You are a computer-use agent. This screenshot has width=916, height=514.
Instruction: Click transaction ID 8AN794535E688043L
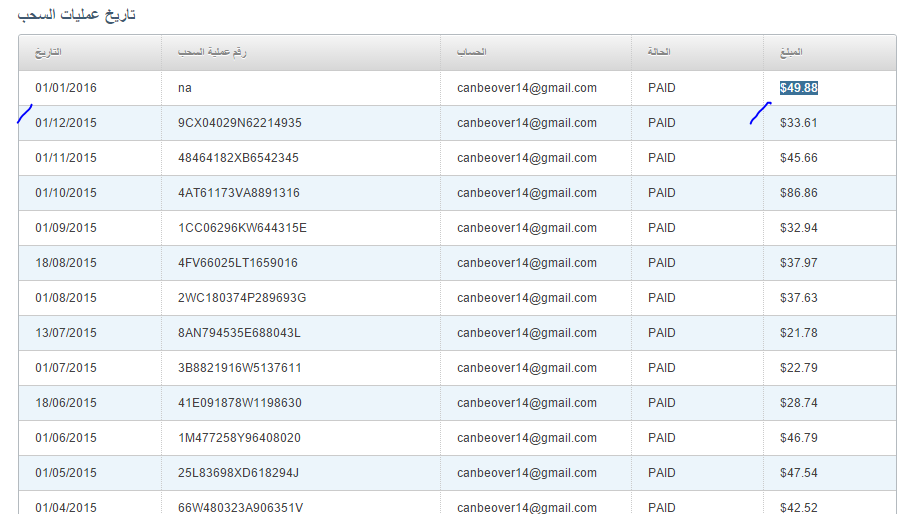(239, 333)
